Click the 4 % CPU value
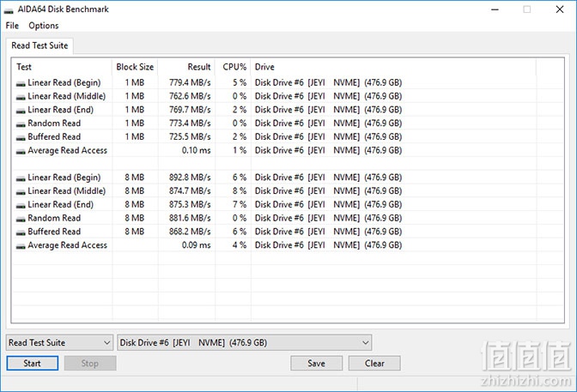Image resolution: width=577 pixels, height=392 pixels. (240, 245)
